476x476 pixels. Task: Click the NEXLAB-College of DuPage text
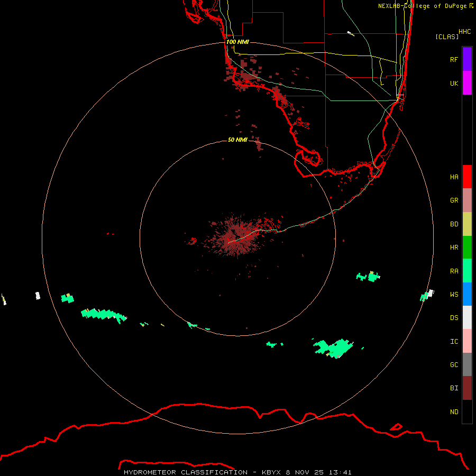point(422,6)
